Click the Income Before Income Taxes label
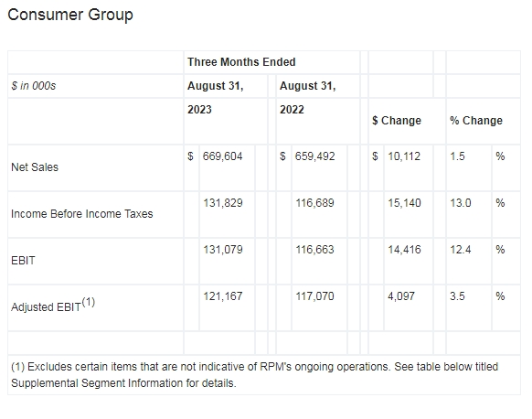532x419 pixels. [81, 213]
